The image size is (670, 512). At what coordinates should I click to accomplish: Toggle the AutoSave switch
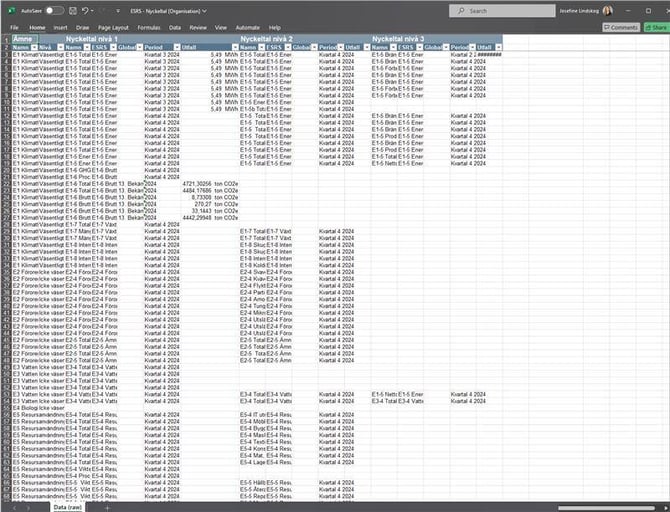pyautogui.click(x=55, y=11)
